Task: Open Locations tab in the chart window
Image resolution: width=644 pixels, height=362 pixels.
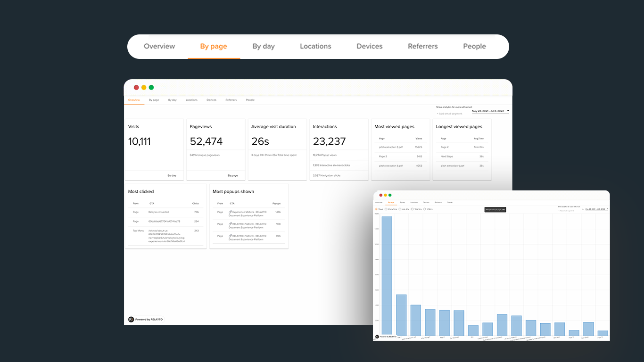Action: tap(414, 202)
